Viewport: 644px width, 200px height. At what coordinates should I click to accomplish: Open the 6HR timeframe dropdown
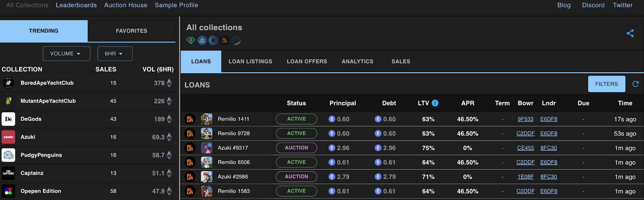115,54
